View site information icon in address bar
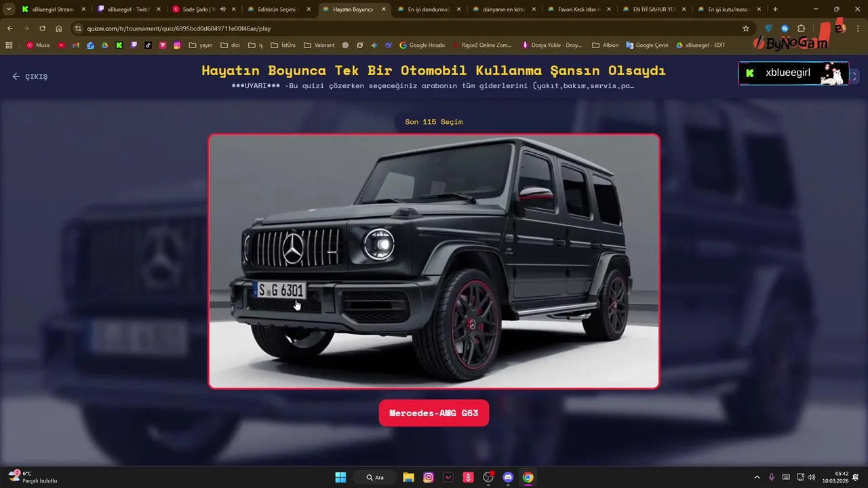The width and height of the screenshot is (868, 488). click(78, 28)
